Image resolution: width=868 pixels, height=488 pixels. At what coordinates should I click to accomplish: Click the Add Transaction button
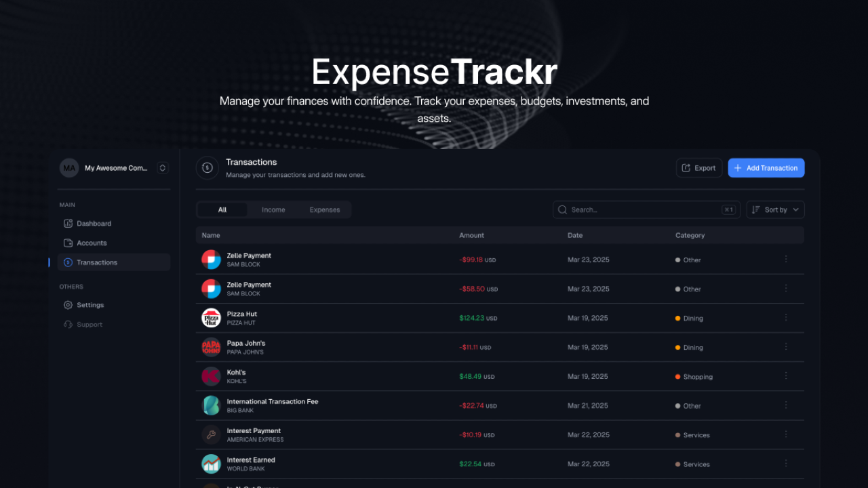[x=766, y=167]
